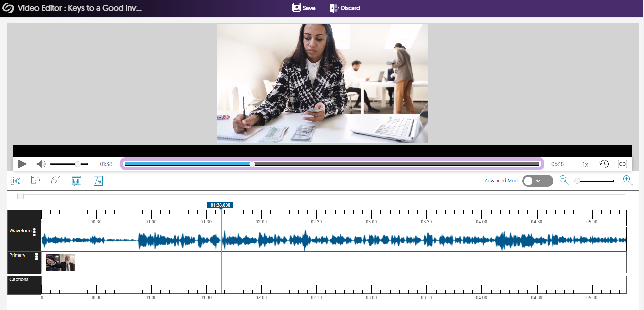Viewport: 644px width, 310px height.
Task: Click the Captions track label
Action: [19, 279]
